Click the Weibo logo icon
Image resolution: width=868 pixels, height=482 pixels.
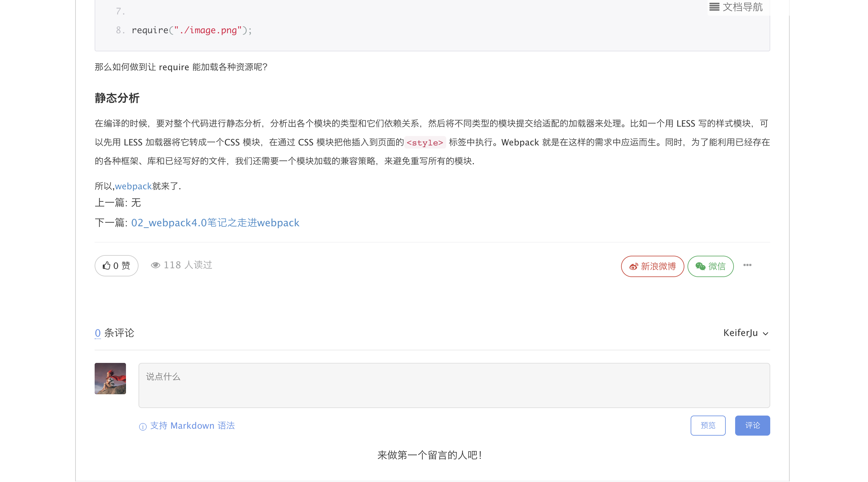634,267
